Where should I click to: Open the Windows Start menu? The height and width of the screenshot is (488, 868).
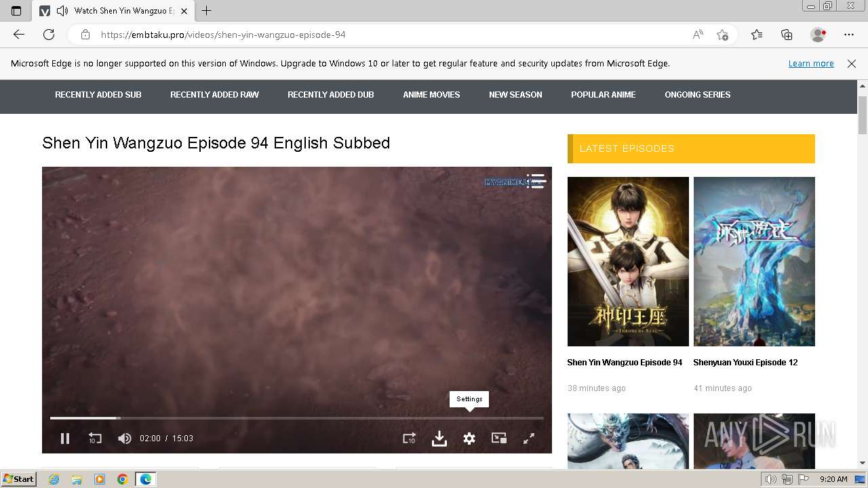19,479
